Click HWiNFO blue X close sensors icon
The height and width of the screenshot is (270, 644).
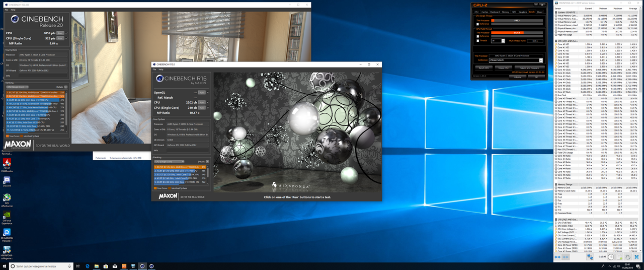pos(636,257)
